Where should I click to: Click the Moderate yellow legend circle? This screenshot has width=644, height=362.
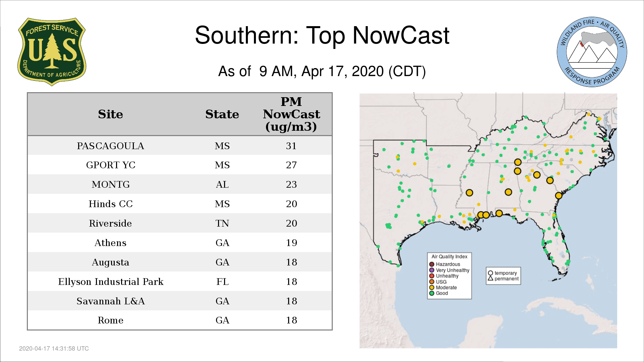(432, 288)
